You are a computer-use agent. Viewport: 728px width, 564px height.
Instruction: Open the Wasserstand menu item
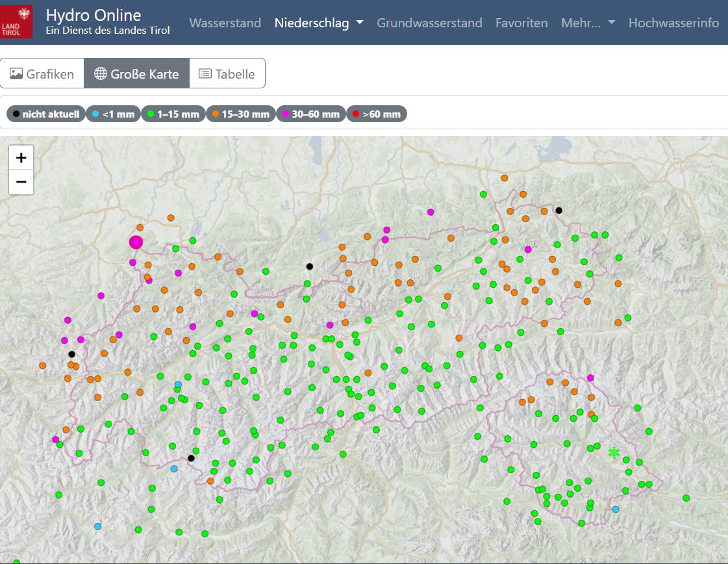pos(225,23)
